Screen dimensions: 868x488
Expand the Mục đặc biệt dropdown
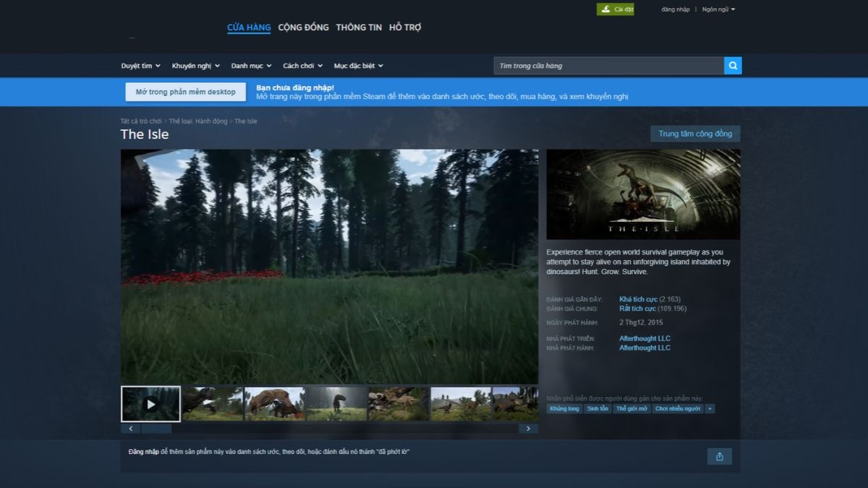pos(359,66)
